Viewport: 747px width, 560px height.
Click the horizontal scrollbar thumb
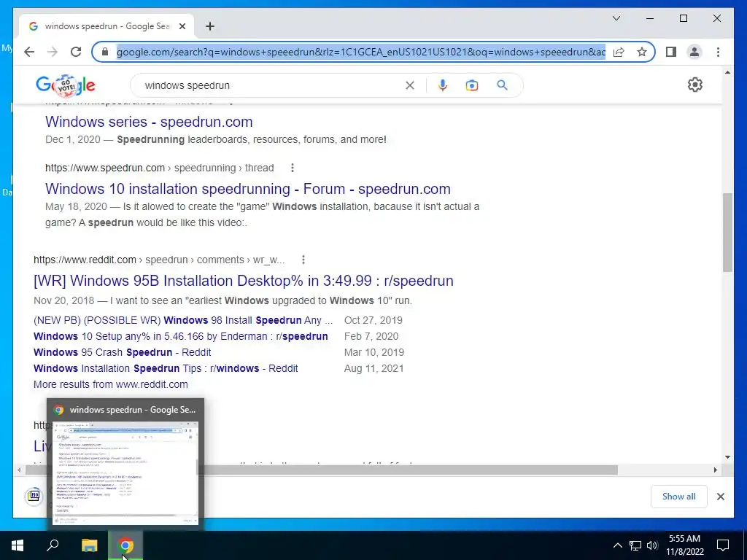pyautogui.click(x=322, y=470)
